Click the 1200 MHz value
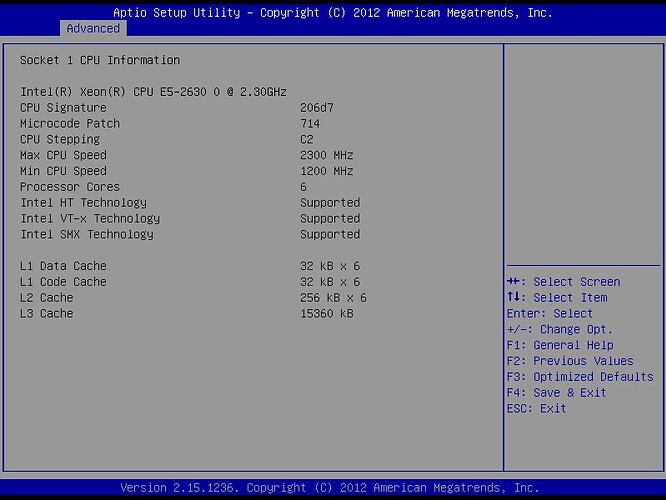 tap(327, 171)
